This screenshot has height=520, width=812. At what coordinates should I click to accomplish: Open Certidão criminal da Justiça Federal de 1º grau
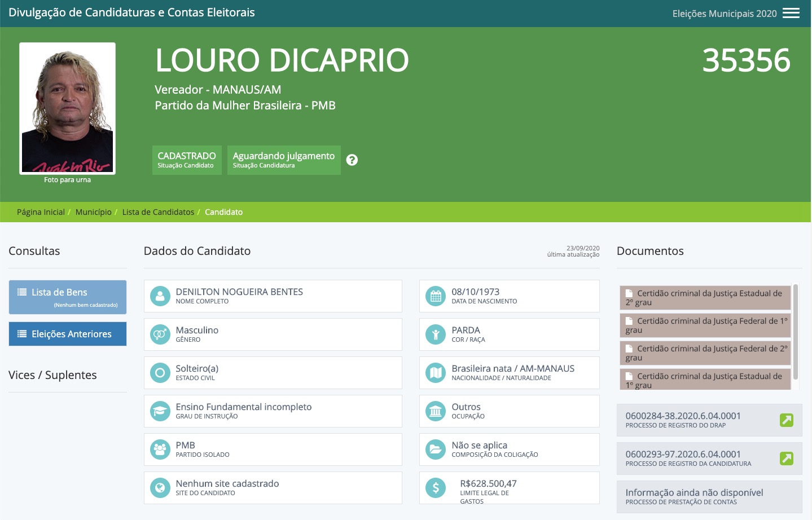pyautogui.click(x=705, y=325)
